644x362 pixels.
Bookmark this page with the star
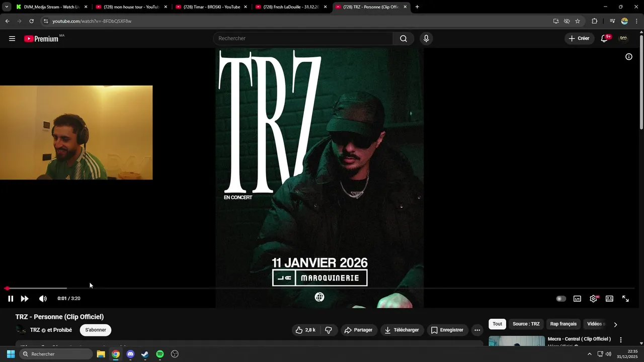578,21
